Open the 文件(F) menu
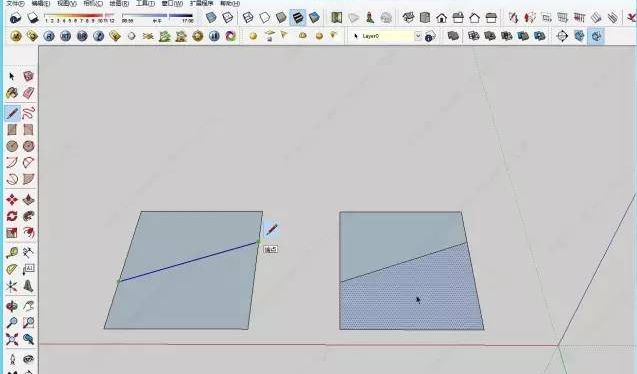637x374 pixels. click(x=15, y=3)
